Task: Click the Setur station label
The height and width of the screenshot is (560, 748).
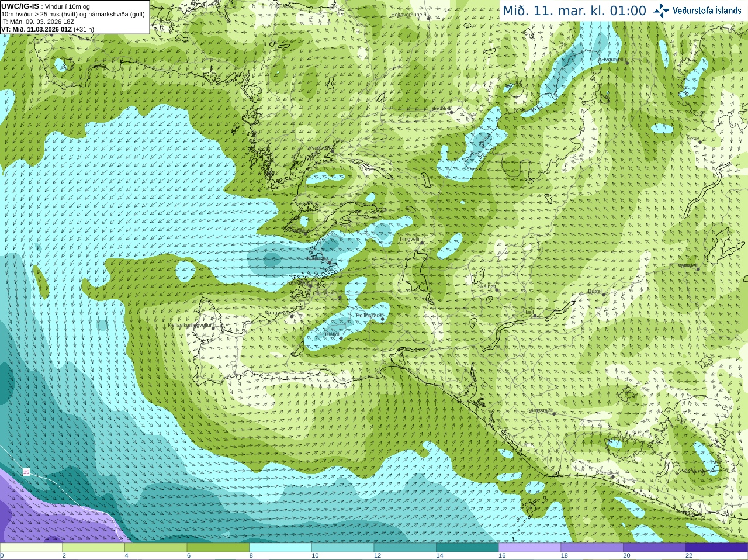Action: (x=693, y=139)
